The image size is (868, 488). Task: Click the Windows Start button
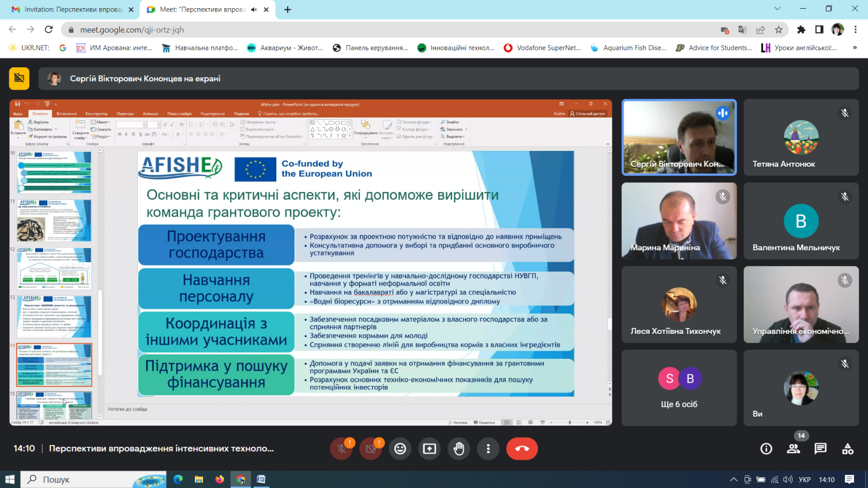(10, 479)
